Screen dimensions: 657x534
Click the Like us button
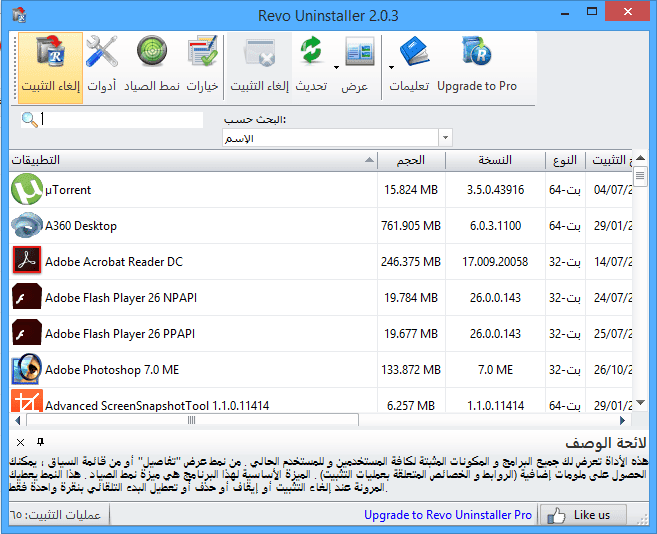(583, 515)
